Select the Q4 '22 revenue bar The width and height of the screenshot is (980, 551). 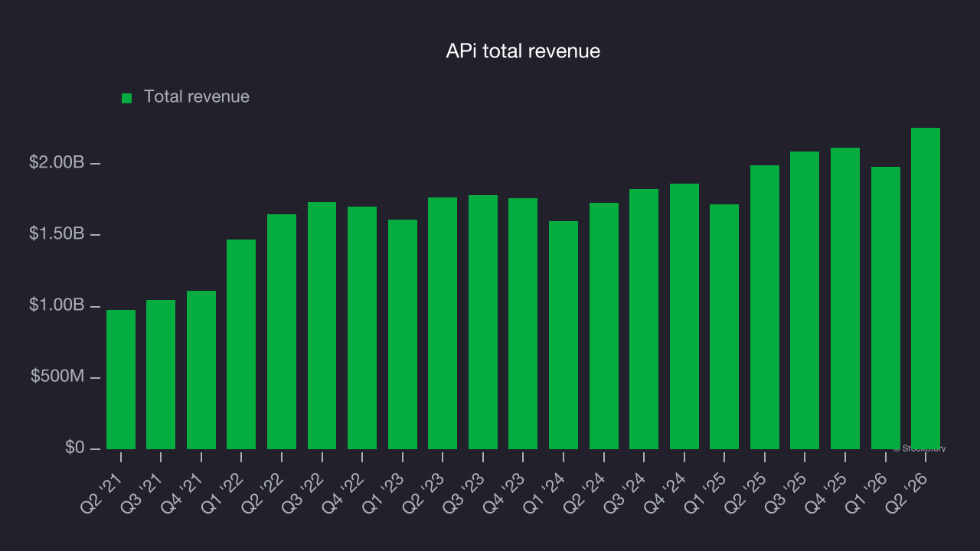[x=362, y=328]
